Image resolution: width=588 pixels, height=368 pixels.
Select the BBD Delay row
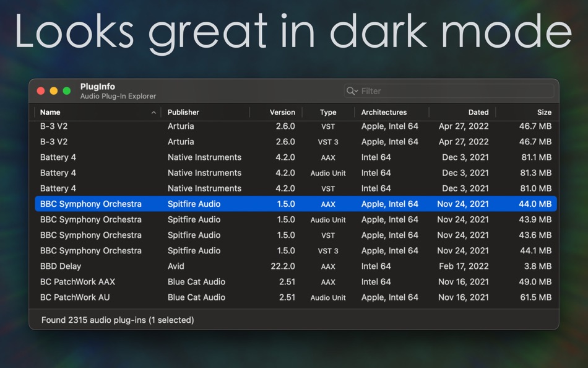click(x=296, y=266)
